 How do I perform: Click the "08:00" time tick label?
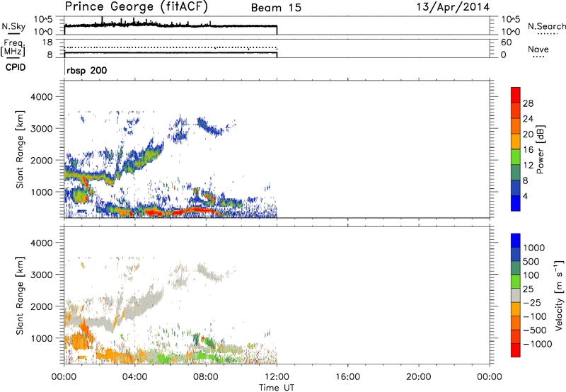[x=206, y=377]
